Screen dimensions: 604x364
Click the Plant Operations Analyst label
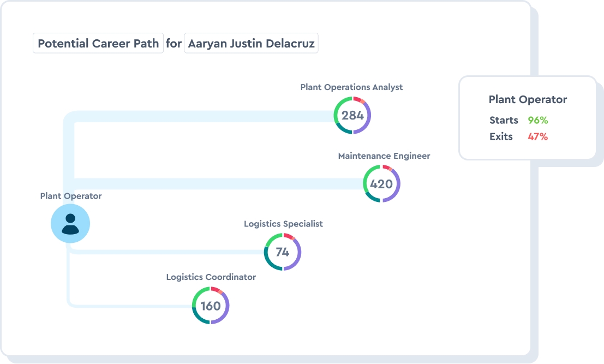351,87
